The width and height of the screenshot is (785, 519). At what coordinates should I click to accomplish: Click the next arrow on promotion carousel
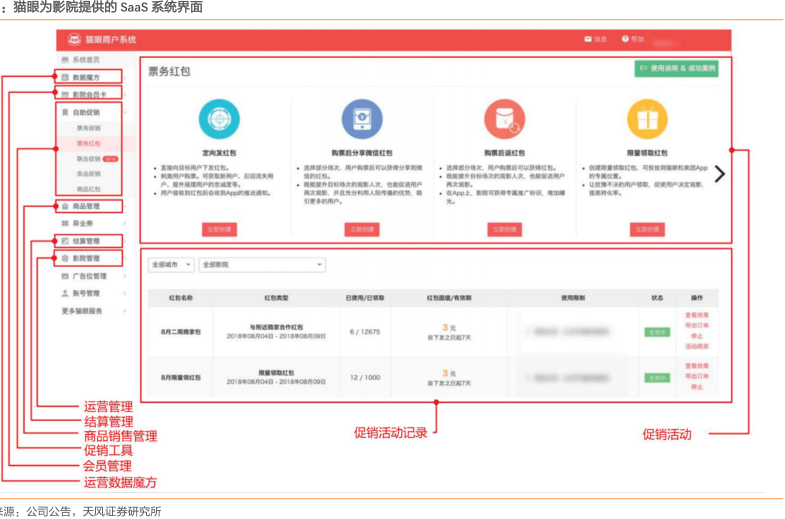coord(720,173)
